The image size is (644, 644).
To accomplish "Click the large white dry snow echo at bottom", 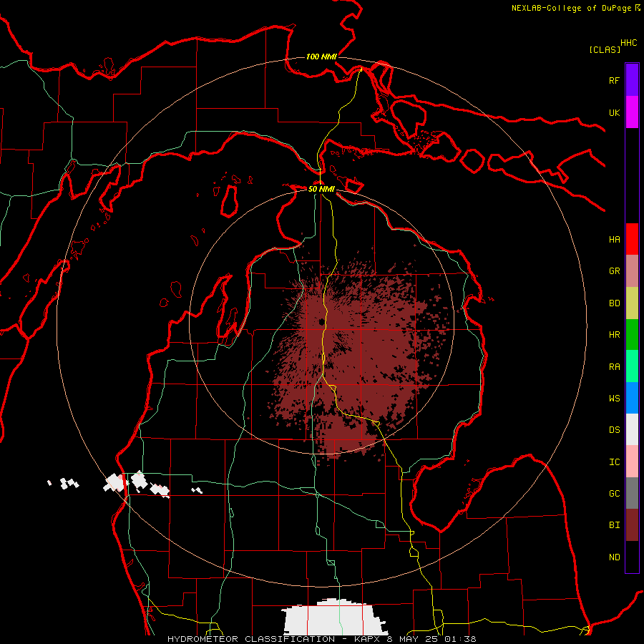I will [x=335, y=617].
